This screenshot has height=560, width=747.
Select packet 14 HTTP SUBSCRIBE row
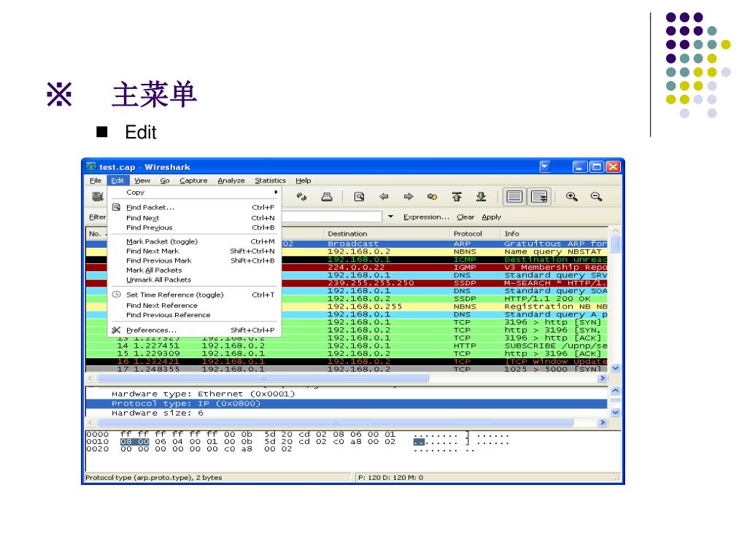click(x=347, y=346)
